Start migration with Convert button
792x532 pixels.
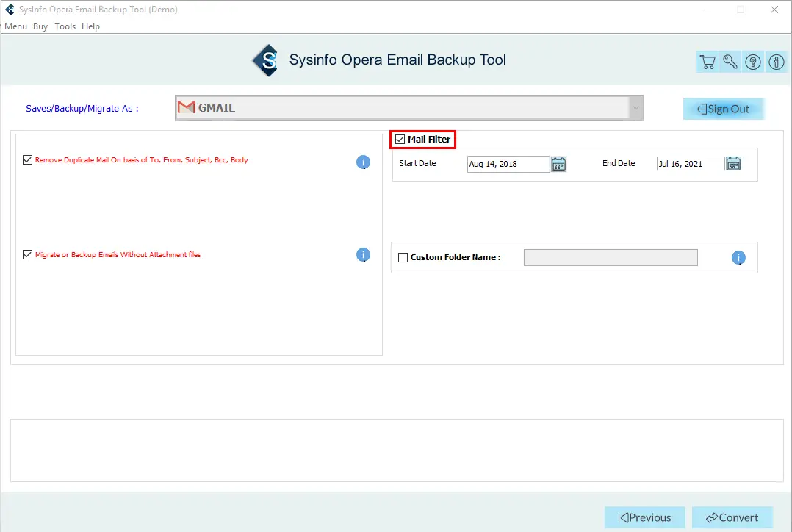[732, 517]
